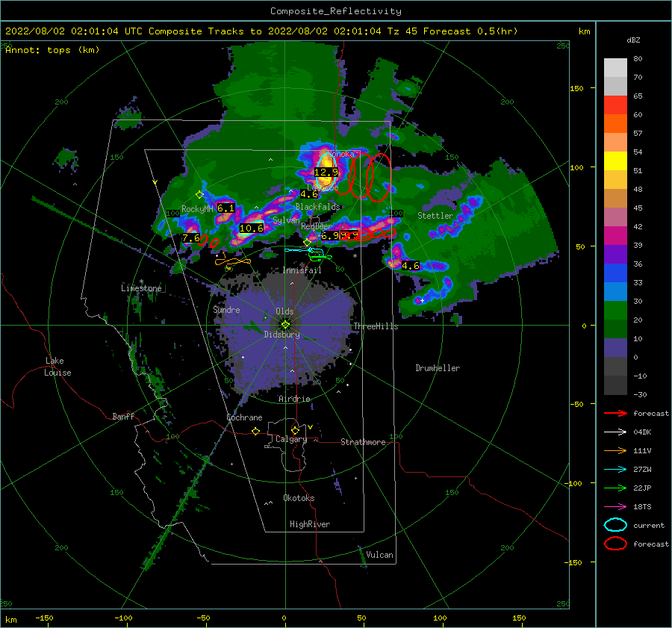The width and height of the screenshot is (672, 628).
Task: Click the Olds town label
Action: (x=284, y=311)
